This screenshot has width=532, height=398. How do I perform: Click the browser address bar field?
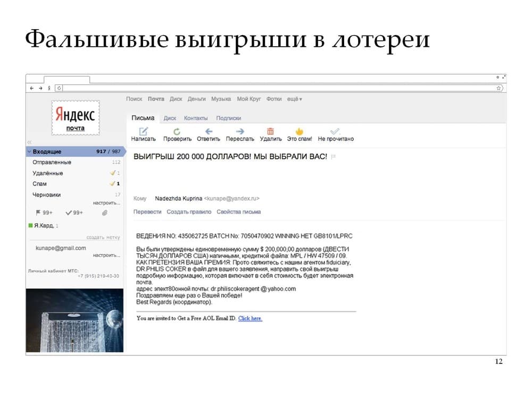277,88
